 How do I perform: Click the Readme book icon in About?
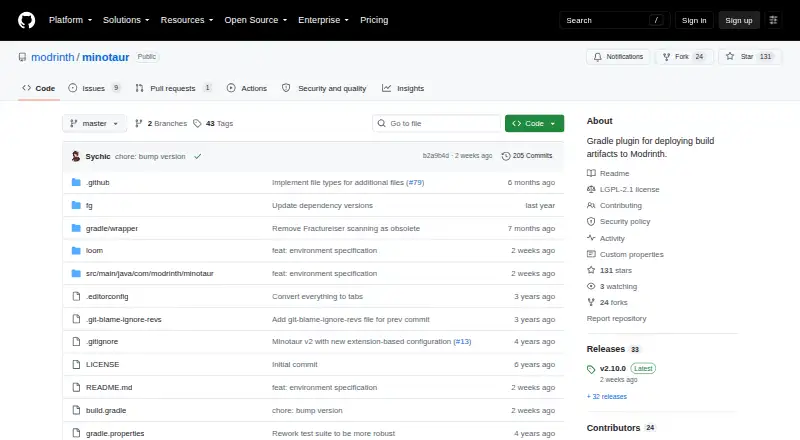(591, 173)
